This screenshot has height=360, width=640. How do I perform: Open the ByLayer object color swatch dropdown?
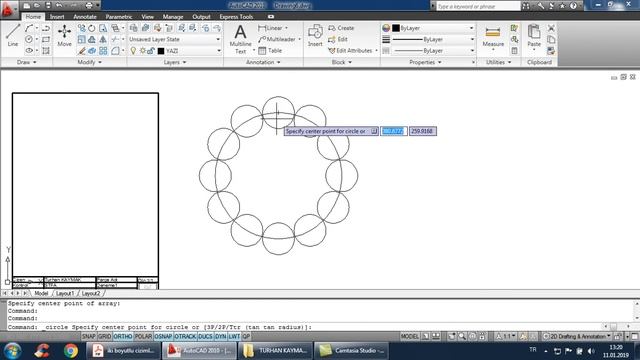(x=433, y=28)
